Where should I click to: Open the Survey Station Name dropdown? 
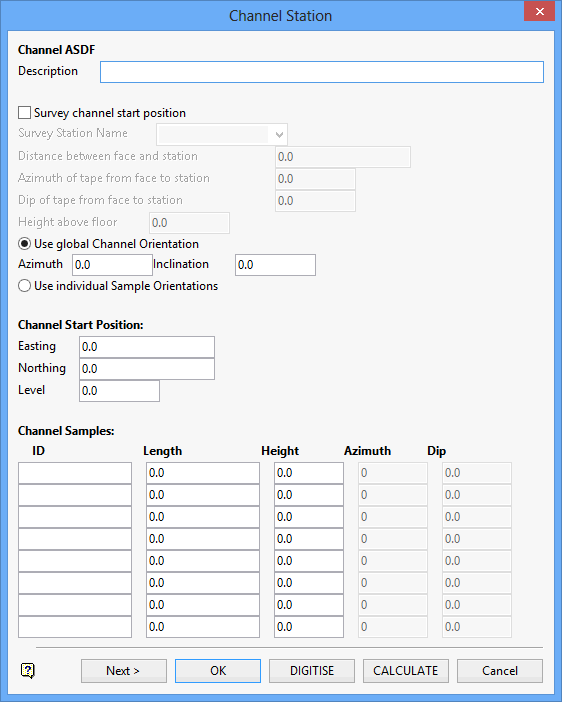point(222,134)
